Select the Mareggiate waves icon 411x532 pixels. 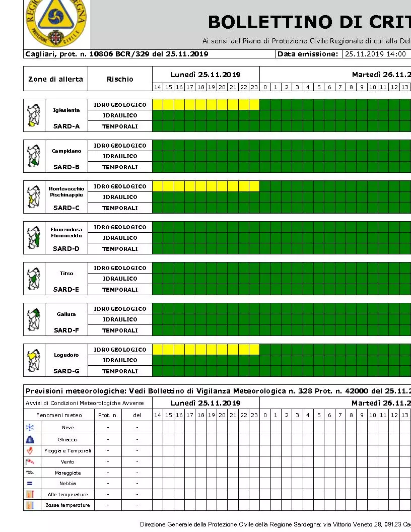[30, 472]
